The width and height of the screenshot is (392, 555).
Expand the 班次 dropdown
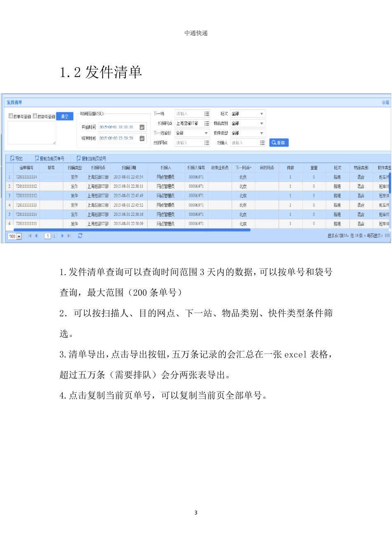(262, 114)
